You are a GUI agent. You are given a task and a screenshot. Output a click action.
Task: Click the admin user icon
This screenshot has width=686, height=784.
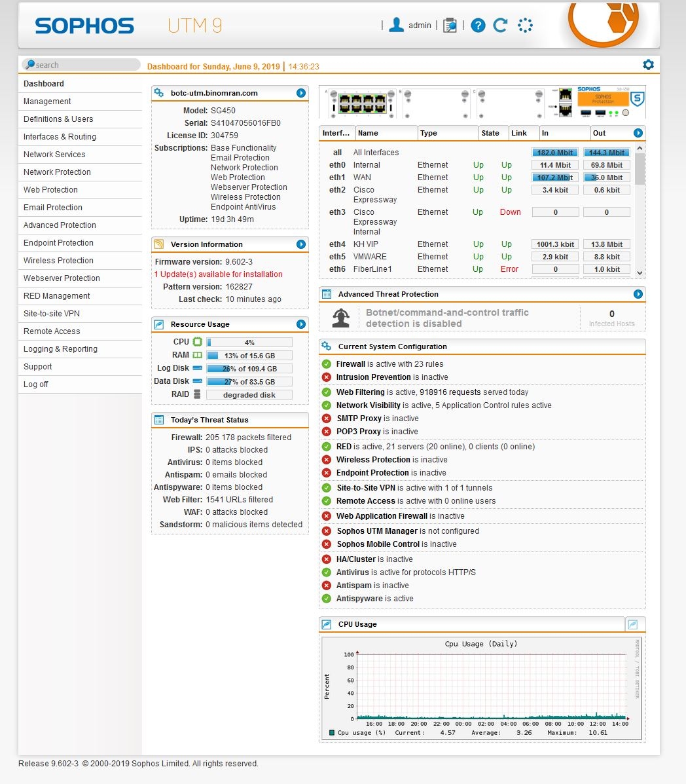[396, 26]
